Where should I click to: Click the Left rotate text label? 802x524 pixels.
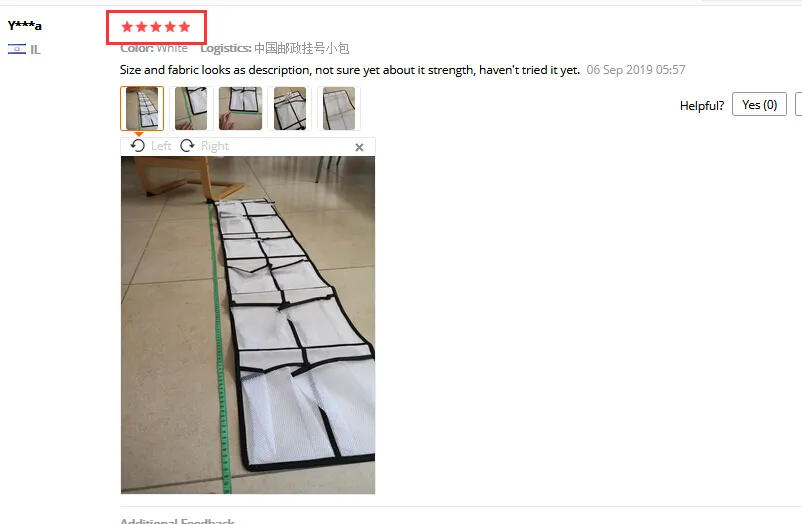[x=161, y=146]
